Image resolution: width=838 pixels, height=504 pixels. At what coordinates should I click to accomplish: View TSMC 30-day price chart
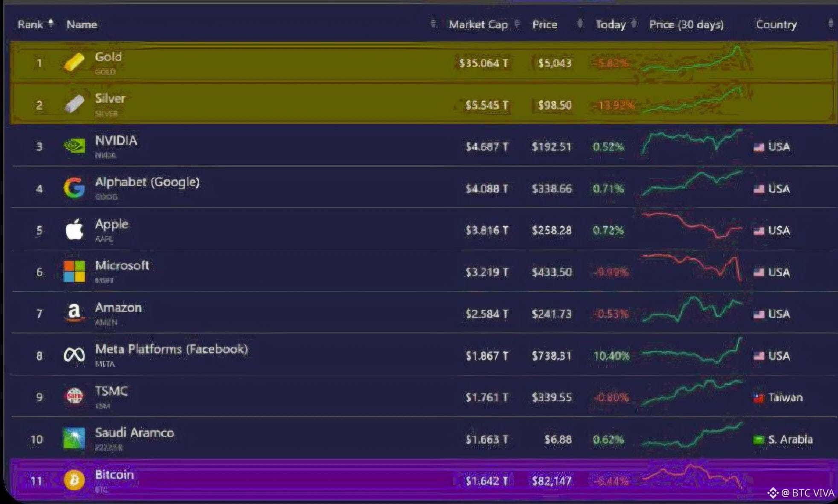coord(692,392)
